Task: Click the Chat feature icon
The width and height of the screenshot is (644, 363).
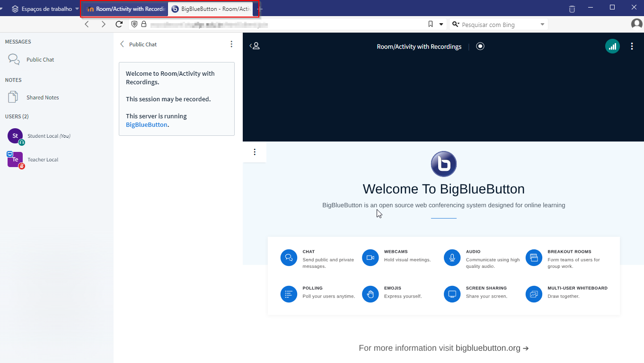Action: pos(289,258)
